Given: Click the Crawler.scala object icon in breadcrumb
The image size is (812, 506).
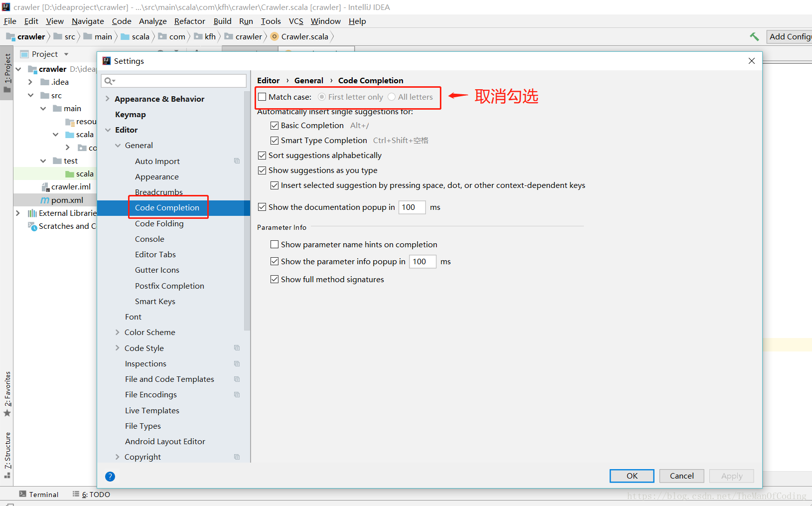Looking at the screenshot, I should (x=274, y=36).
